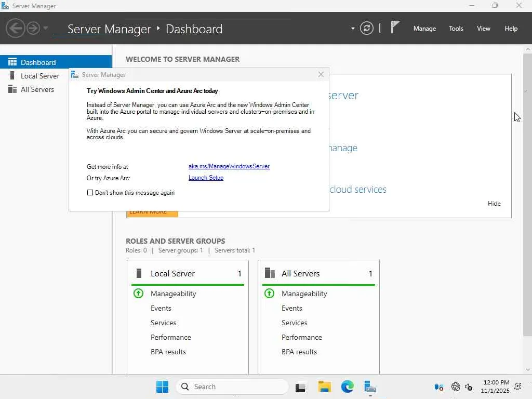Click the first system tray device icon
Screen dimensions: 532x399
pyautogui.click(x=438, y=387)
